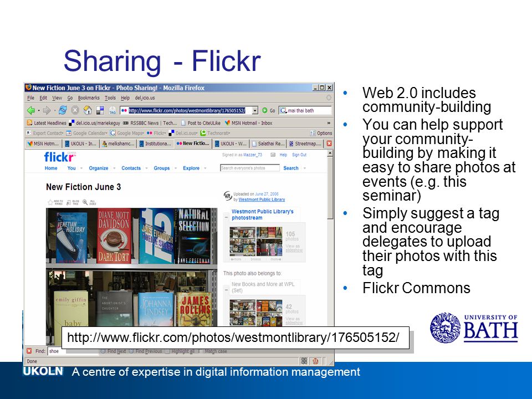Image resolution: width=532 pixels, height=399 pixels.
Task: Click the Blog This icon
Action: [x=69, y=203]
